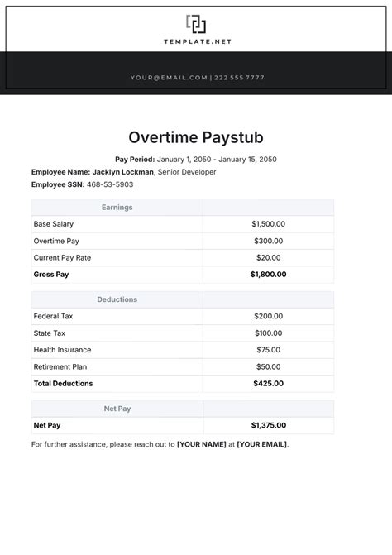392x555 pixels.
Task: Select the Employee Name Jacklyn Lockman line
Action: 123,172
